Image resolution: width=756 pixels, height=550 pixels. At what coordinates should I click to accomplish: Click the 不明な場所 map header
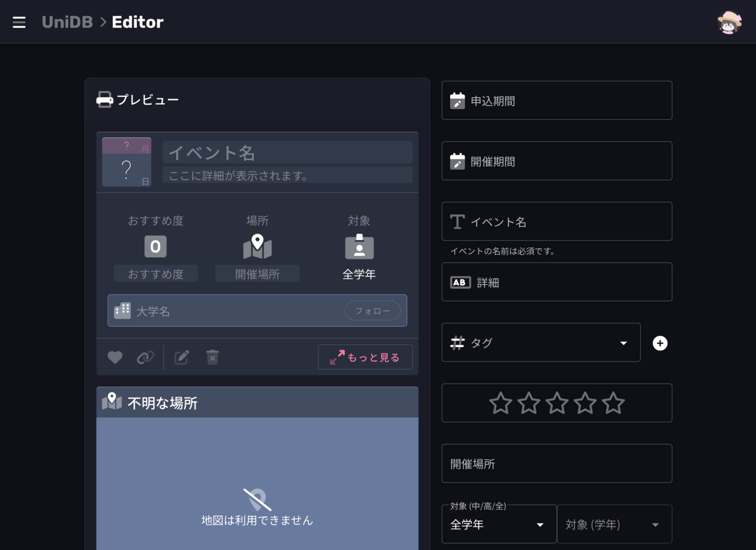pos(257,402)
